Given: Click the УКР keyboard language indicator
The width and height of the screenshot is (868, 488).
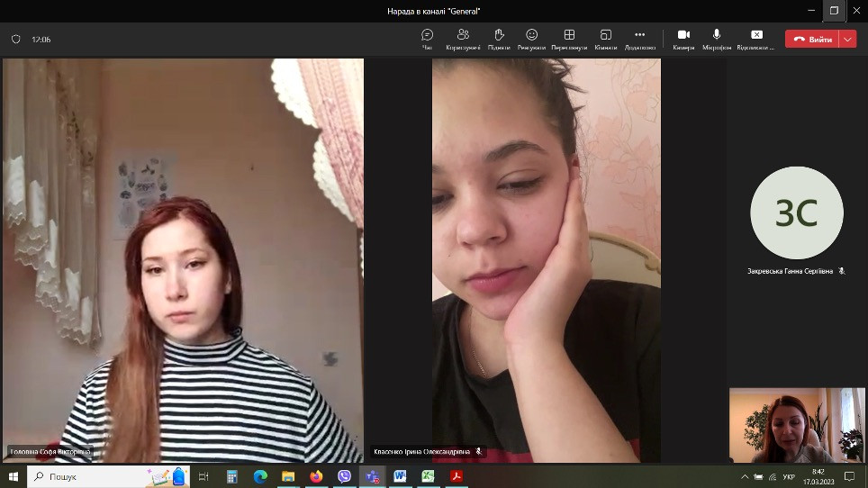Looking at the screenshot, I should tap(789, 476).
